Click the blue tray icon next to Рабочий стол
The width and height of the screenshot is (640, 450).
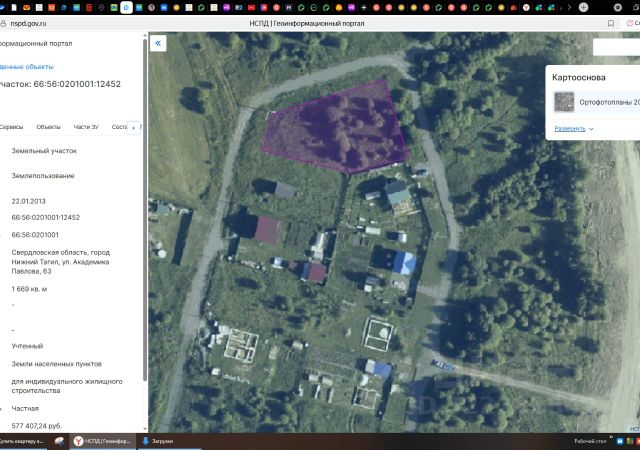620,441
